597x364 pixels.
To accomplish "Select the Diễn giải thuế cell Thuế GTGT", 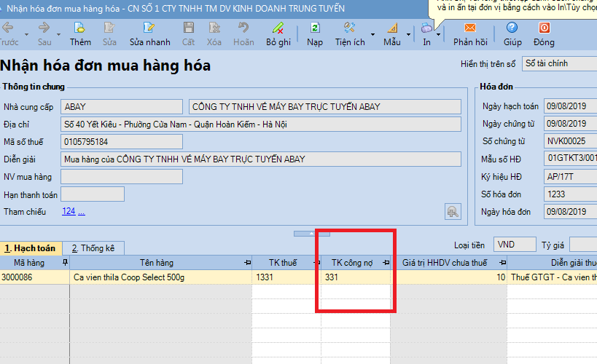I will (x=552, y=277).
